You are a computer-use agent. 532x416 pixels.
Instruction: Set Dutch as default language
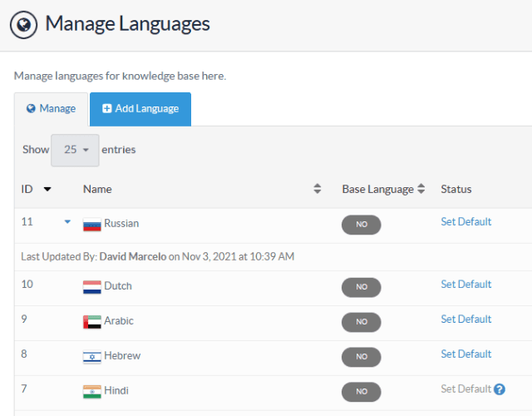click(465, 285)
